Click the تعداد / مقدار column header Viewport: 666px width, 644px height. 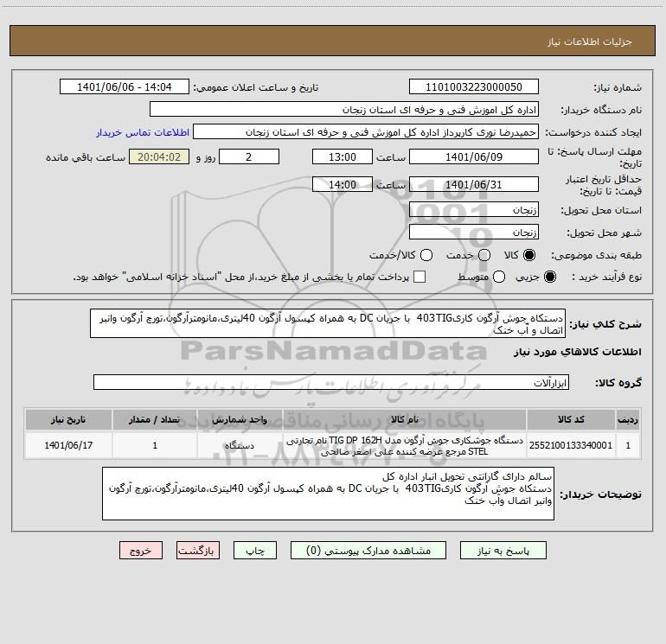pyautogui.click(x=155, y=419)
